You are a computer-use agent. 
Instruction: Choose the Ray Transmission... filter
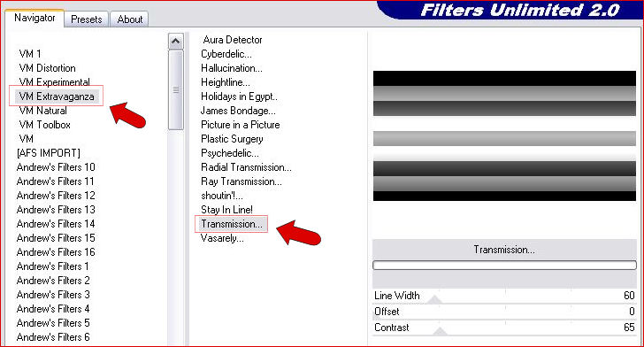[241, 181]
